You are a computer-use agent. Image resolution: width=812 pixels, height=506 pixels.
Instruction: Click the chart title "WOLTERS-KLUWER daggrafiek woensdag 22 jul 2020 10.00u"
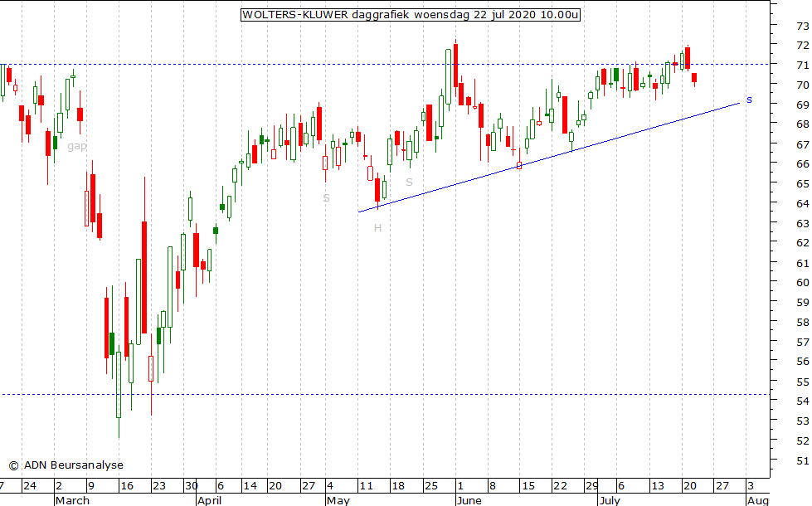(410, 14)
